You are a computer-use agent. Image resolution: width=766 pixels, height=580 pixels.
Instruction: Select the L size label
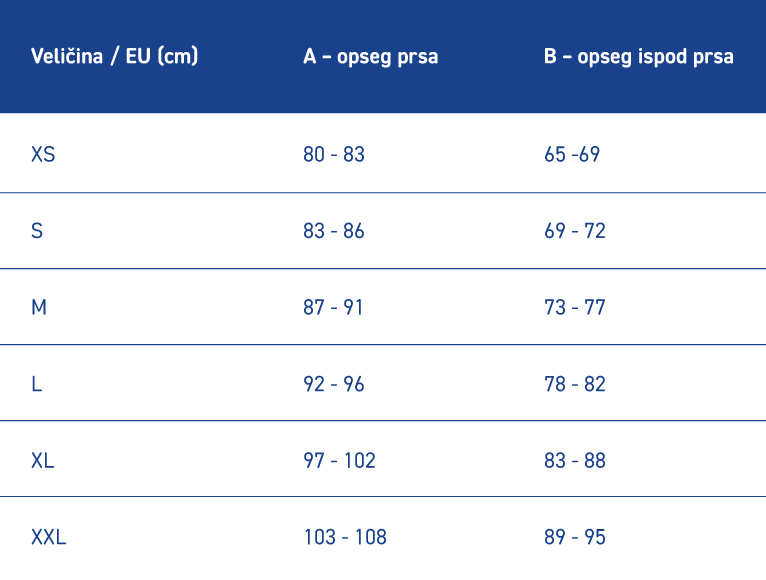37,384
